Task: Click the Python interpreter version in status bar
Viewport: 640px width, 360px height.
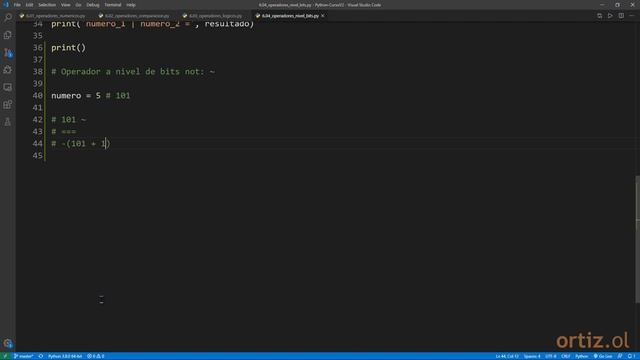Action: (x=65, y=356)
